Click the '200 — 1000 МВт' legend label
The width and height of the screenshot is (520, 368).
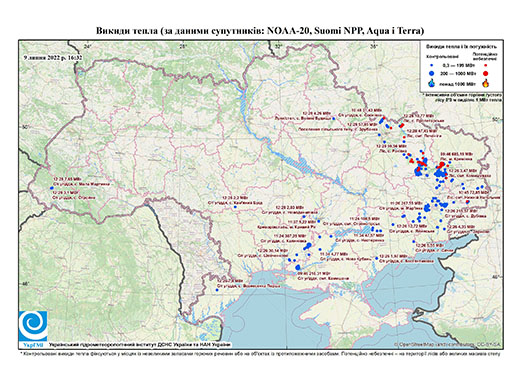[x=458, y=73]
